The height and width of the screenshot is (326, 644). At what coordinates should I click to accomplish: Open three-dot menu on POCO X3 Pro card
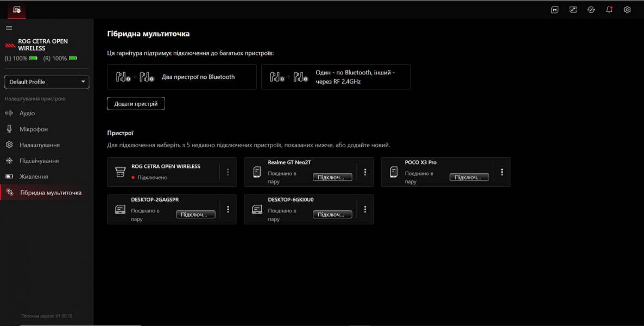point(502,172)
